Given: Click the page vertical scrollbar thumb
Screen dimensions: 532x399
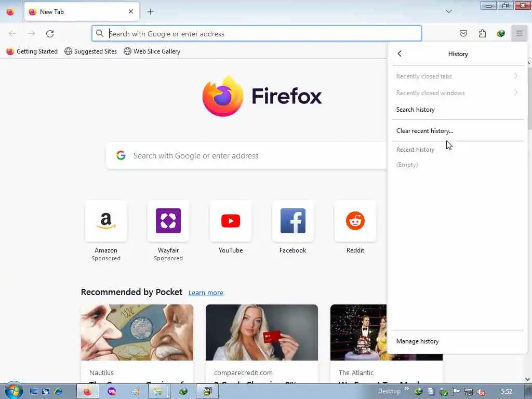Looking at the screenshot, I should pyautogui.click(x=529, y=97).
